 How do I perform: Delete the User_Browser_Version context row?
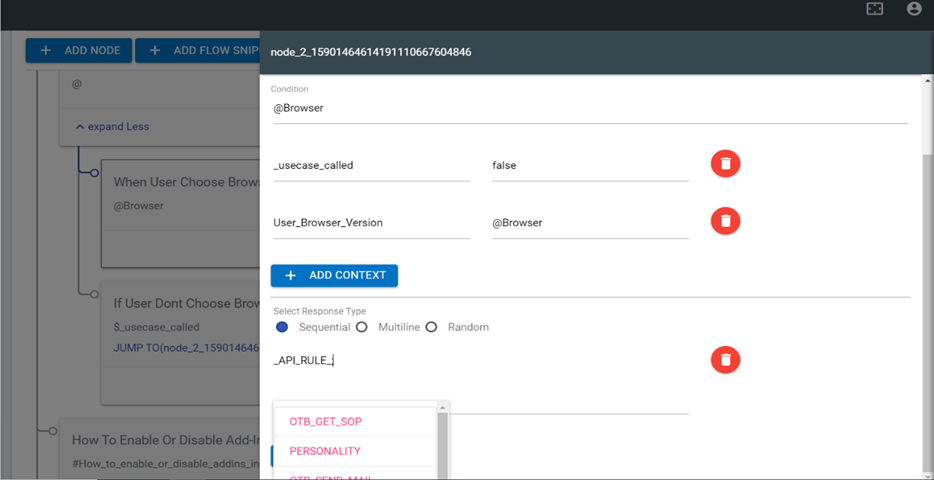point(725,220)
